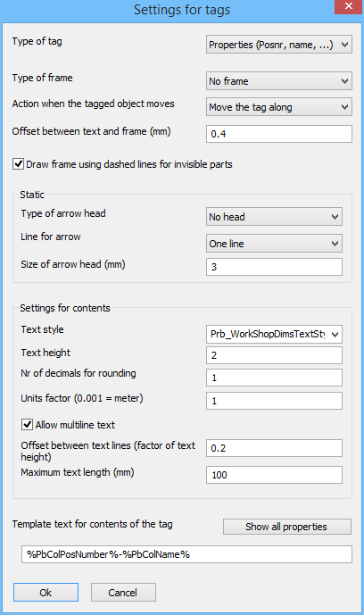
Task: Select the Nr of decimals for rounding field
Action: 274,378
